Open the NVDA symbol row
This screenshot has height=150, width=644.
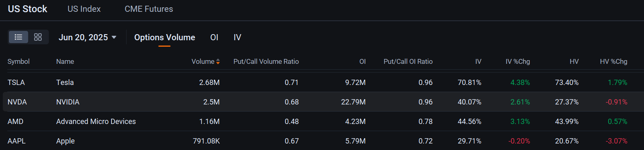(x=17, y=102)
